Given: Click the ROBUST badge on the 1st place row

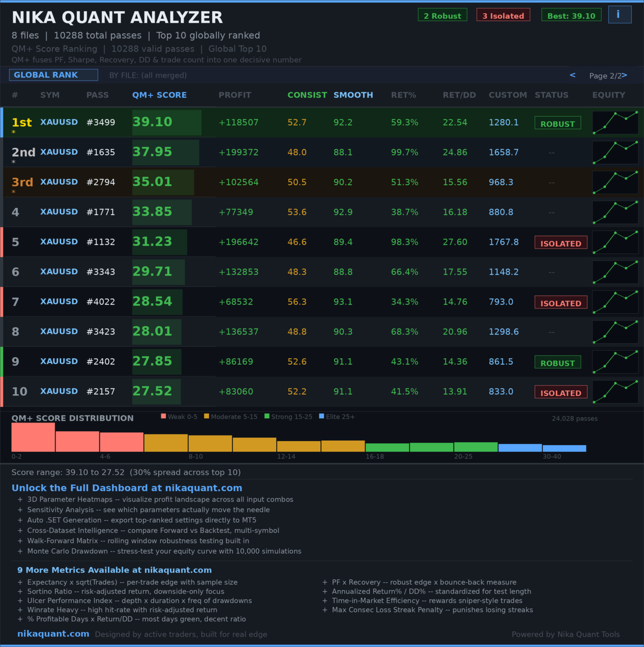Looking at the screenshot, I should coord(557,123).
